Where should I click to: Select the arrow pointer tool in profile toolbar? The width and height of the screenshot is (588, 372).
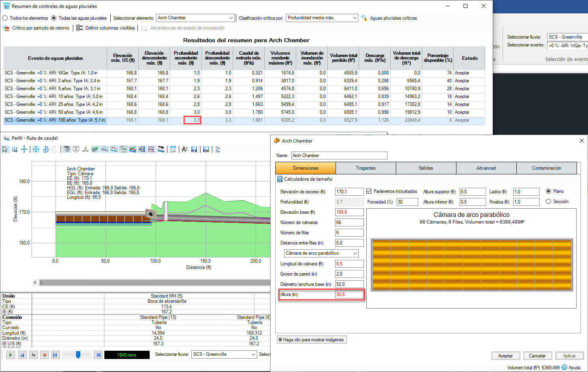point(5,149)
